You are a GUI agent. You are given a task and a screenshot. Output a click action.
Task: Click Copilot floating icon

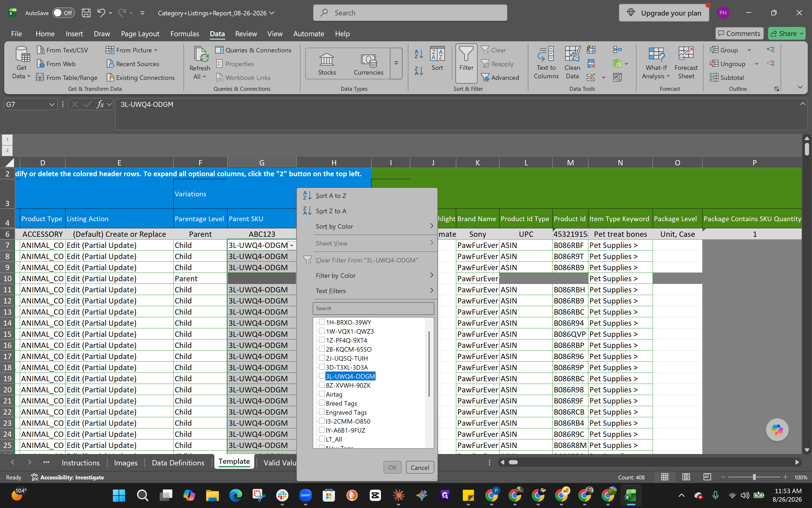(x=777, y=429)
